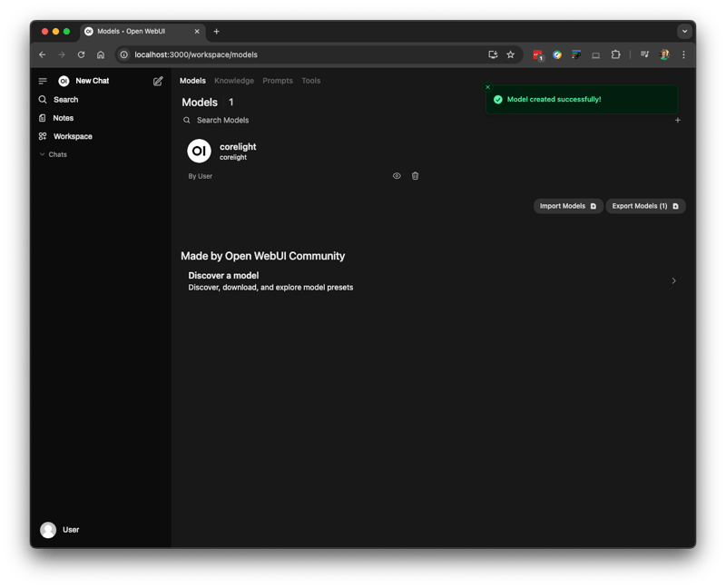Toggle corelight model visibility eye icon
Viewport: 726px width, 588px height.
pos(397,176)
